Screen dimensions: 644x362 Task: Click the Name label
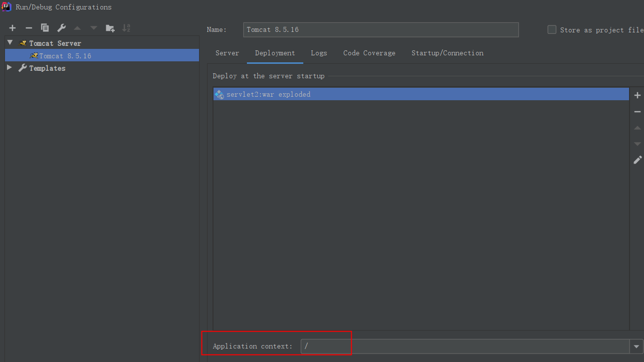tap(216, 29)
